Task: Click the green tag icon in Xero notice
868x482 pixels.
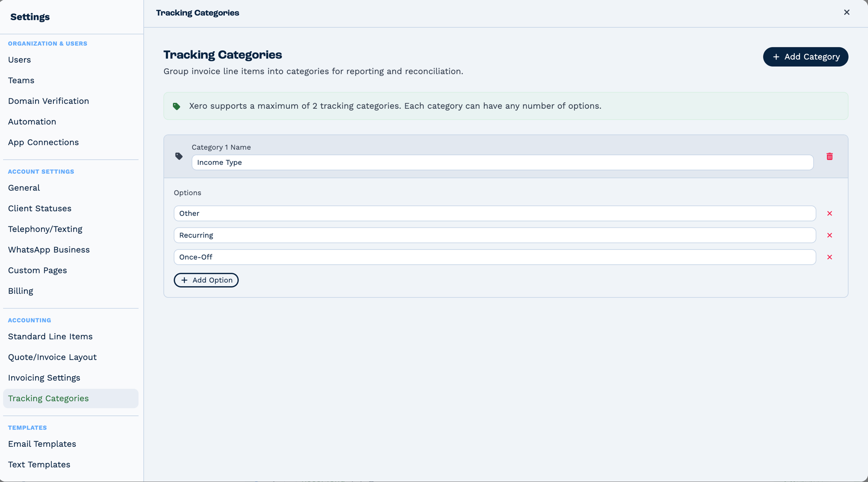Action: (x=177, y=106)
